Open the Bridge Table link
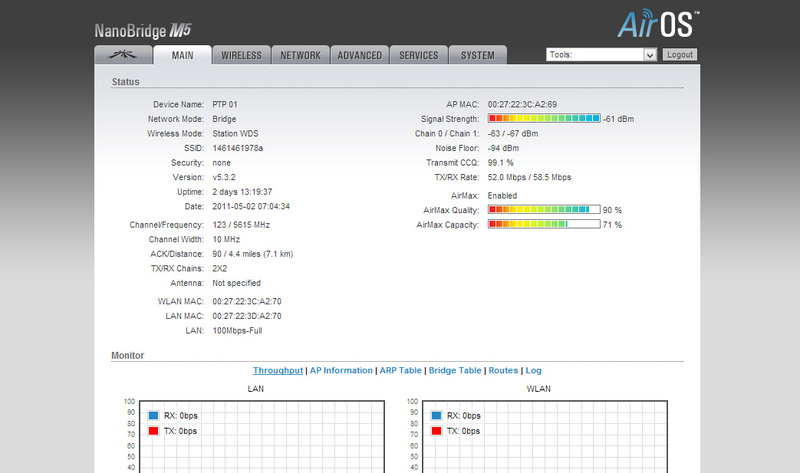The width and height of the screenshot is (800, 473). tap(455, 370)
